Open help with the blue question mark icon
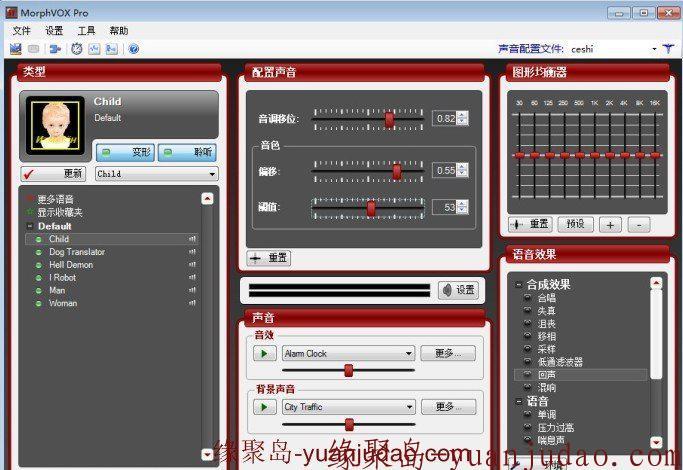683x470 pixels. (x=134, y=49)
